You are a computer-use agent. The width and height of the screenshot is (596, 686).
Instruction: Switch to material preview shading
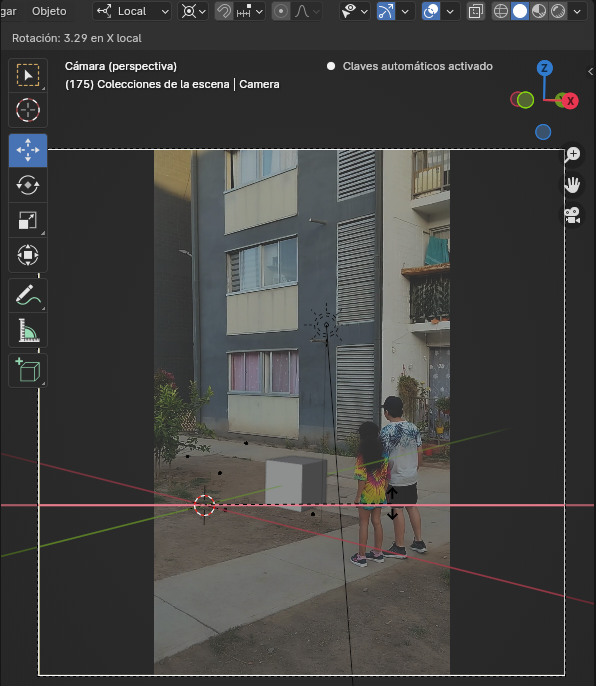point(539,11)
